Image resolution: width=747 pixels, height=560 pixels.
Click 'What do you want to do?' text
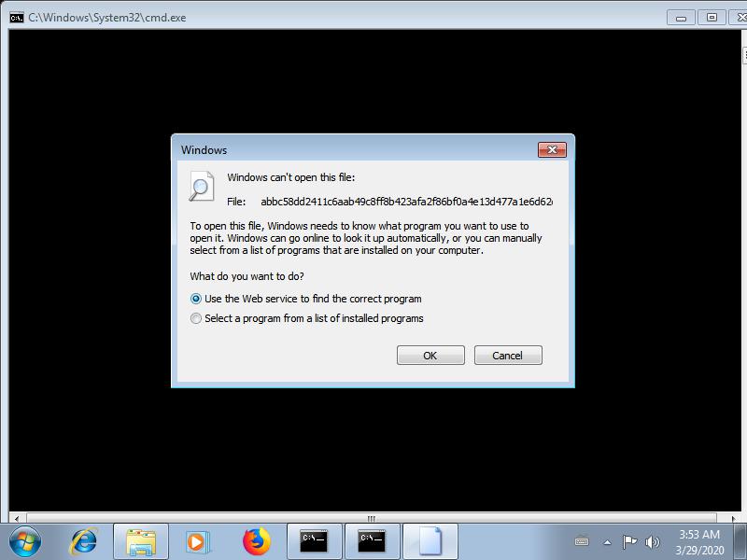pos(247,276)
